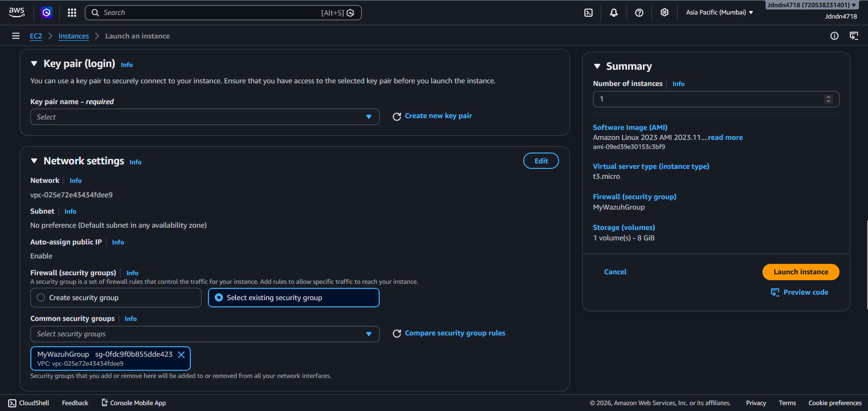868x411 pixels.
Task: Open the Asia Pacific (Mumbai) region selector
Action: click(x=719, y=12)
